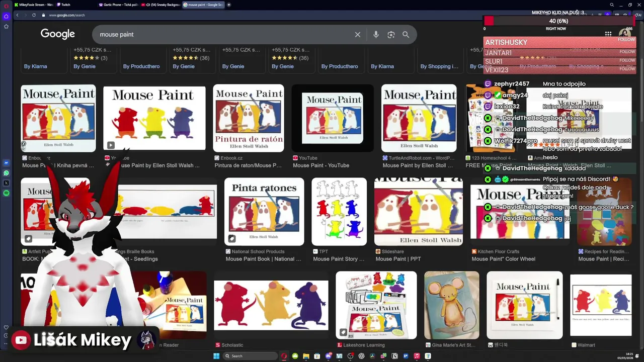The height and width of the screenshot is (362, 644).
Task: Click the Mouse Paint - YouTube caption
Action: coord(321,165)
